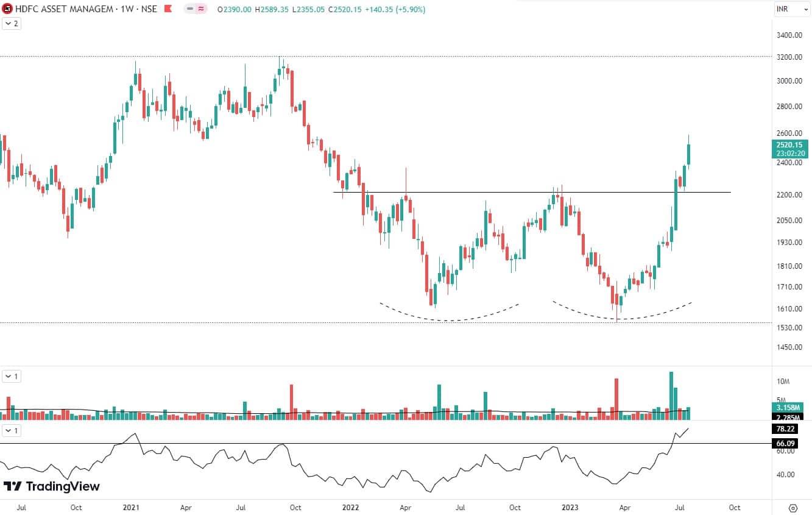Select the current price label 2520.15
The image size is (812, 515).
point(790,145)
